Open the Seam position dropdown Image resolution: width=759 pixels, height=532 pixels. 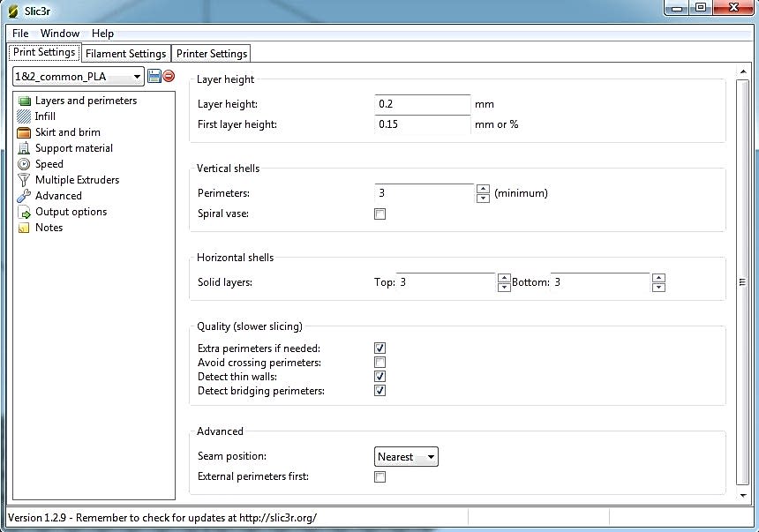[x=406, y=457]
